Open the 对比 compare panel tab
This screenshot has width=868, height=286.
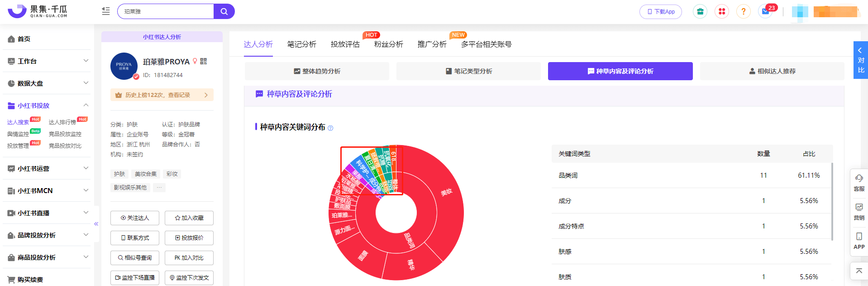point(861,60)
